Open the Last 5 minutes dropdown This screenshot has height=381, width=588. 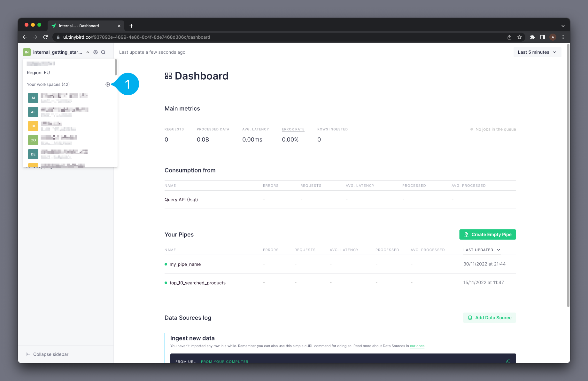pos(537,52)
